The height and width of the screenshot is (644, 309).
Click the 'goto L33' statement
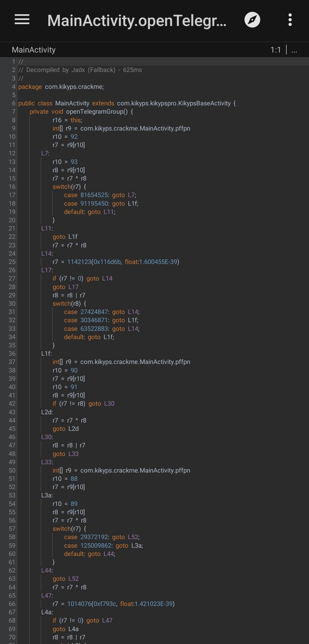click(66, 454)
